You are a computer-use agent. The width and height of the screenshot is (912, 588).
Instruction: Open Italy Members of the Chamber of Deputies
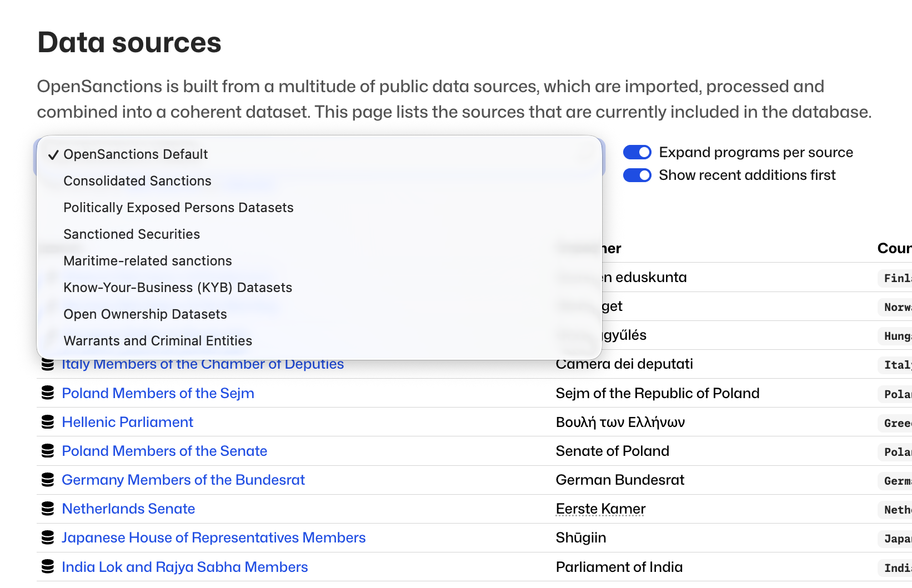(203, 365)
